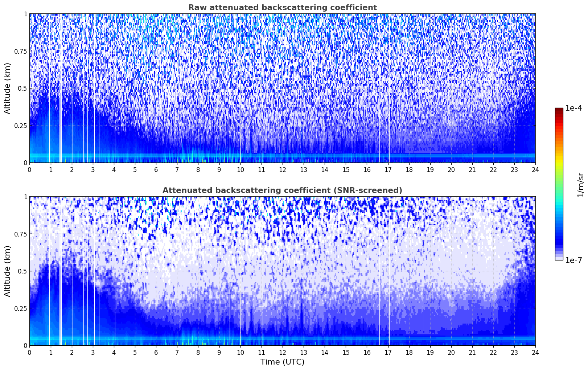Screen dimensions: 588x370
Task: Click the 'Raw attenuated backscattering coefficient' title
Action: 282,8
